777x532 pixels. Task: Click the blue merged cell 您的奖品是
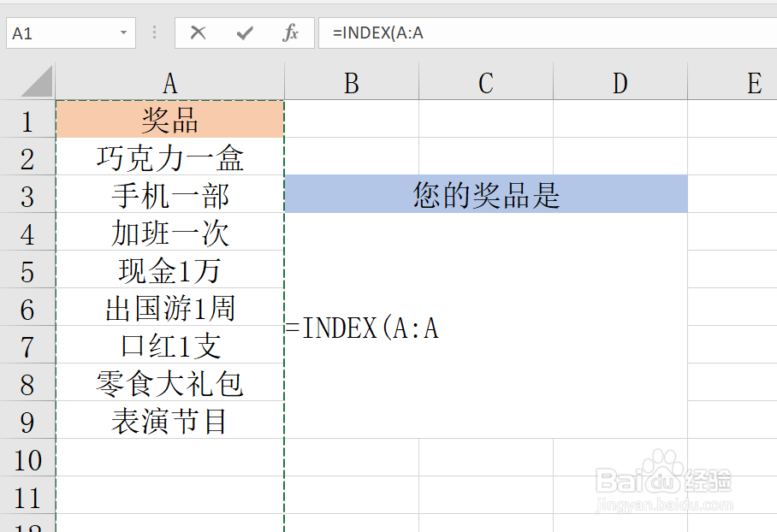click(486, 195)
